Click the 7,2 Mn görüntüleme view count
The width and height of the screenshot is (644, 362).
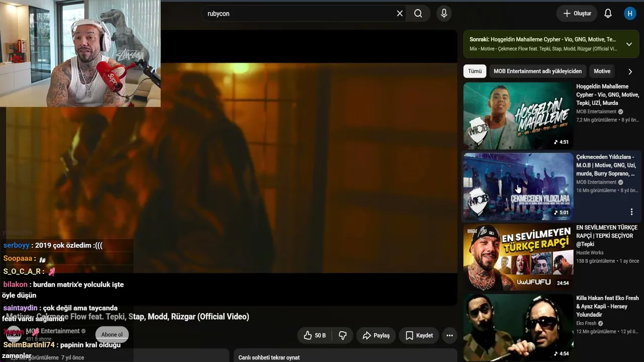click(x=596, y=120)
